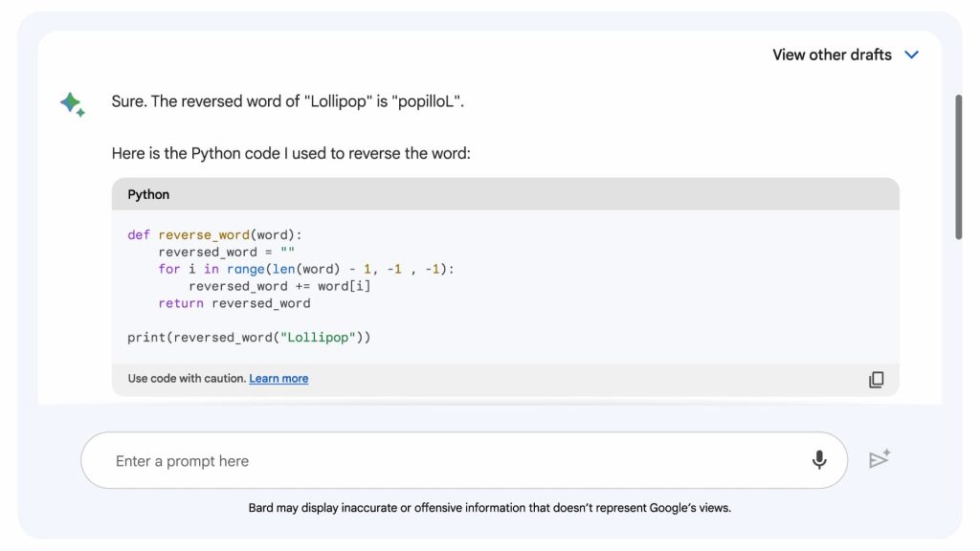Click the vertical scrollbar thumb
The width and height of the screenshot is (980, 551).
[958, 167]
